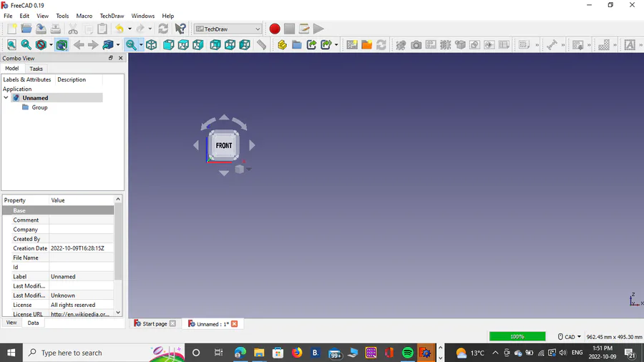Set top view cube icon
Image resolution: width=644 pixels, height=362 pixels.
click(183, 45)
